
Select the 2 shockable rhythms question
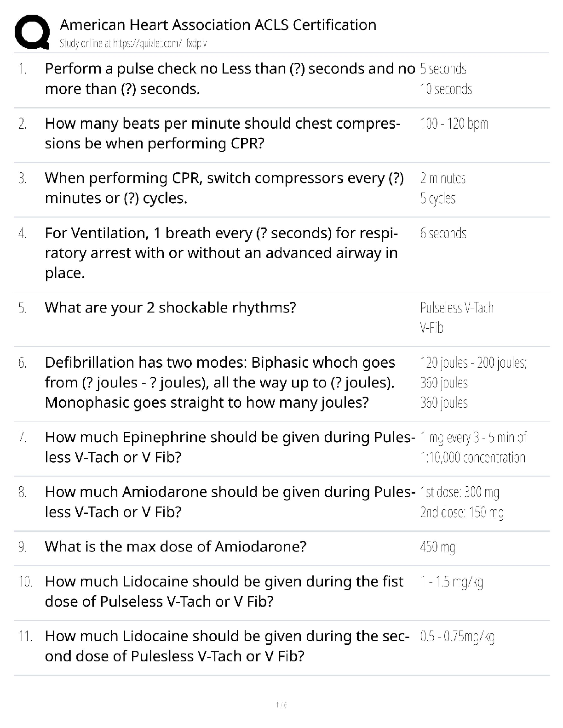[170, 307]
